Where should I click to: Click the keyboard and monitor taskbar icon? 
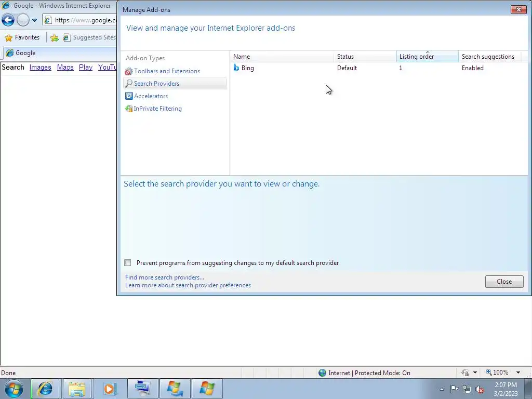point(142,389)
